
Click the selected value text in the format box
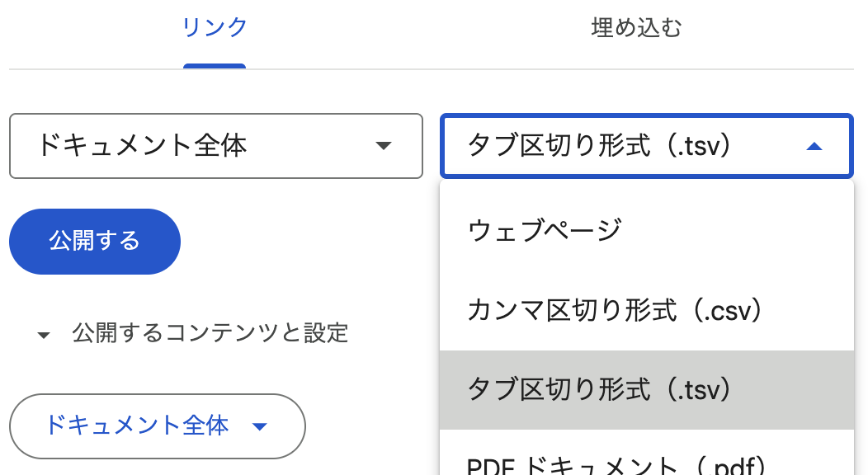point(600,147)
